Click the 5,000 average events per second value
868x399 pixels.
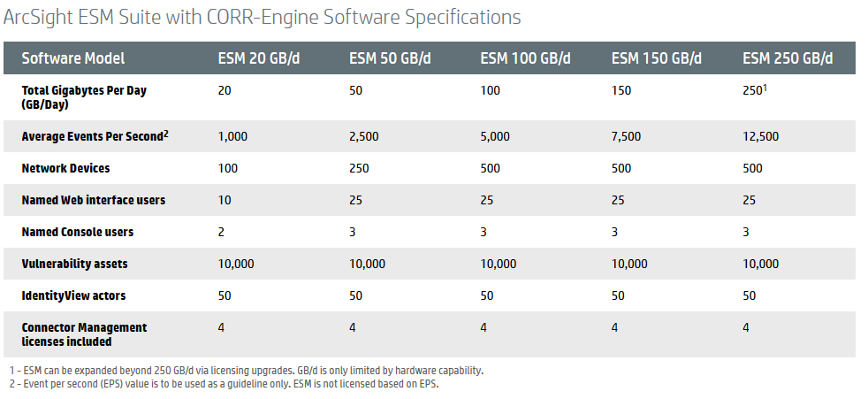[495, 136]
